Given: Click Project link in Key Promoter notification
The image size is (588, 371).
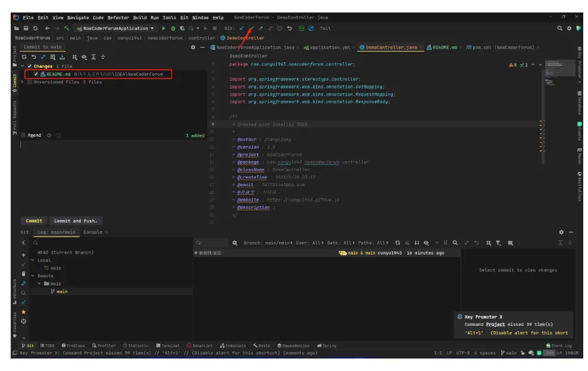Looking at the screenshot, I should coord(495,324).
